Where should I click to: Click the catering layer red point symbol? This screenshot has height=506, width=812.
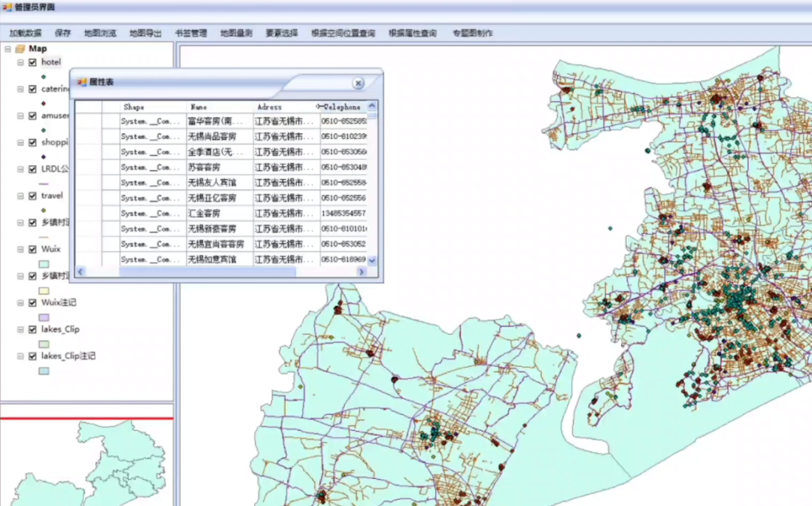(x=44, y=104)
